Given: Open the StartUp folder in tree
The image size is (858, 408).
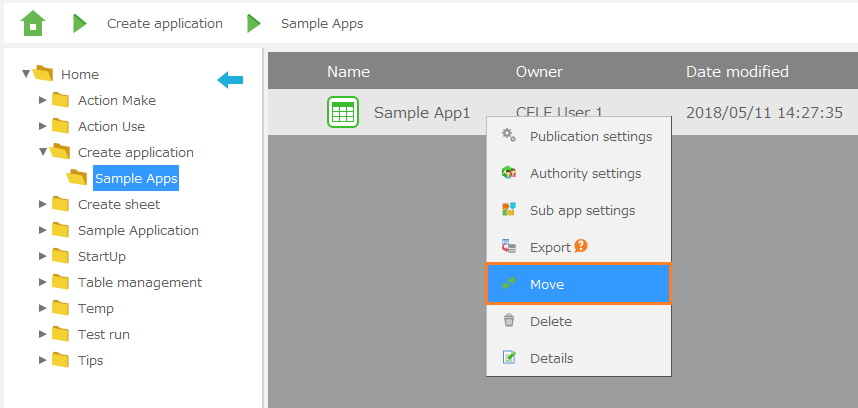Looking at the screenshot, I should [102, 256].
